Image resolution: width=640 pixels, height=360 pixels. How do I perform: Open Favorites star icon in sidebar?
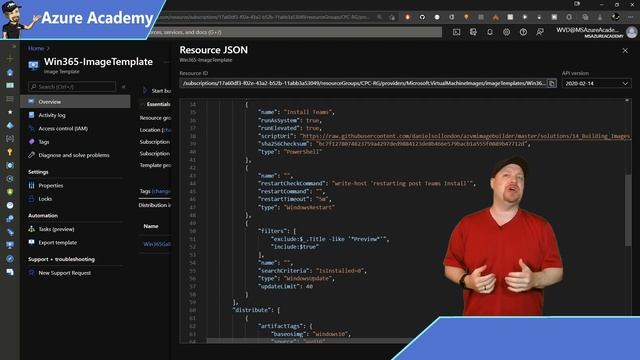click(x=10, y=112)
